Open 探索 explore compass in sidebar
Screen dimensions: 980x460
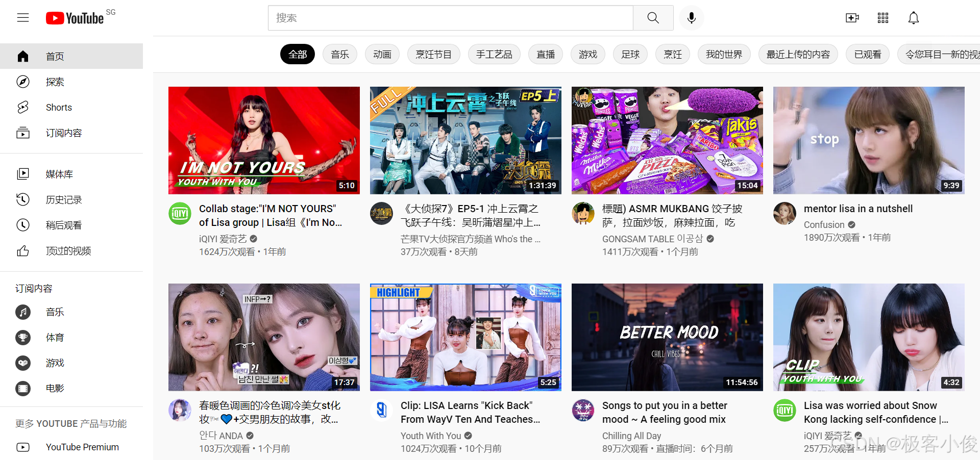pyautogui.click(x=71, y=82)
